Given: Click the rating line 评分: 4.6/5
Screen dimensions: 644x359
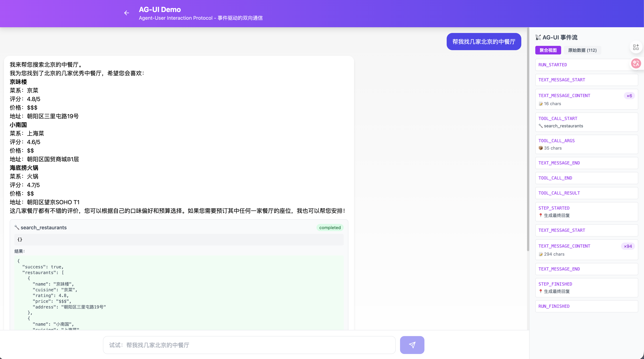Looking at the screenshot, I should click(x=25, y=142).
